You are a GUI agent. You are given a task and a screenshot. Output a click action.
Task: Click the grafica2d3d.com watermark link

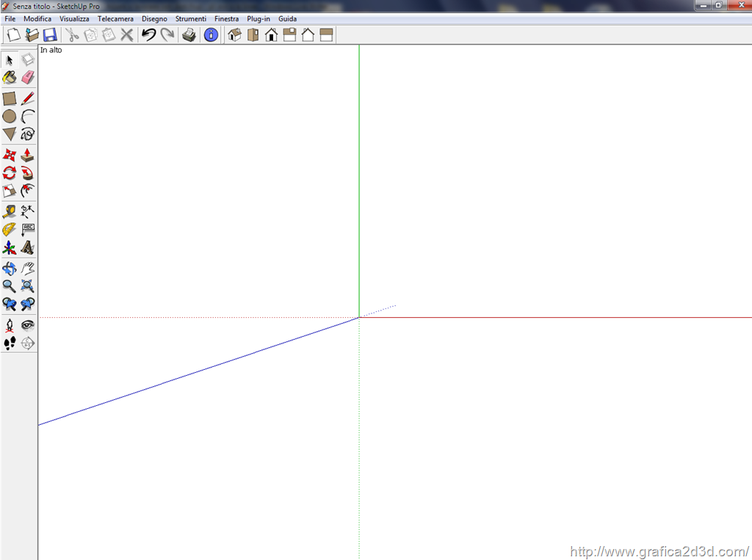click(659, 551)
